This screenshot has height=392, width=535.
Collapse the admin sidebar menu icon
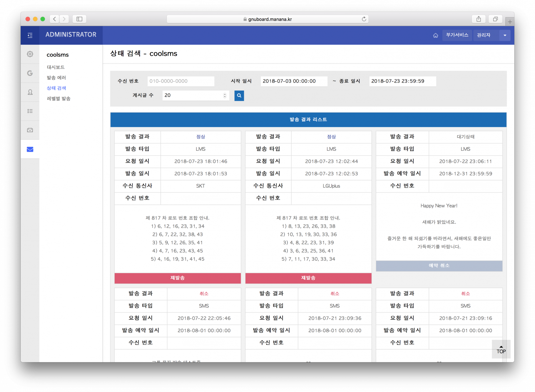[x=30, y=35]
